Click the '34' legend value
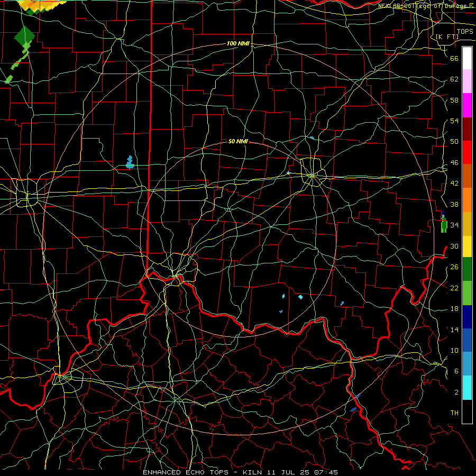Screen dimensions: 476x476 454,225
